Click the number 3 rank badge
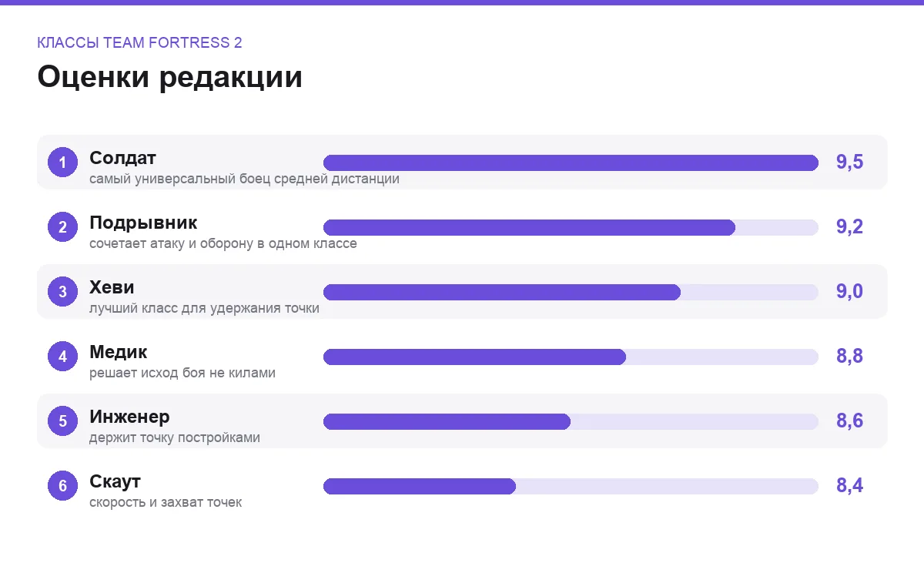Image resolution: width=924 pixels, height=563 pixels. [x=63, y=292]
